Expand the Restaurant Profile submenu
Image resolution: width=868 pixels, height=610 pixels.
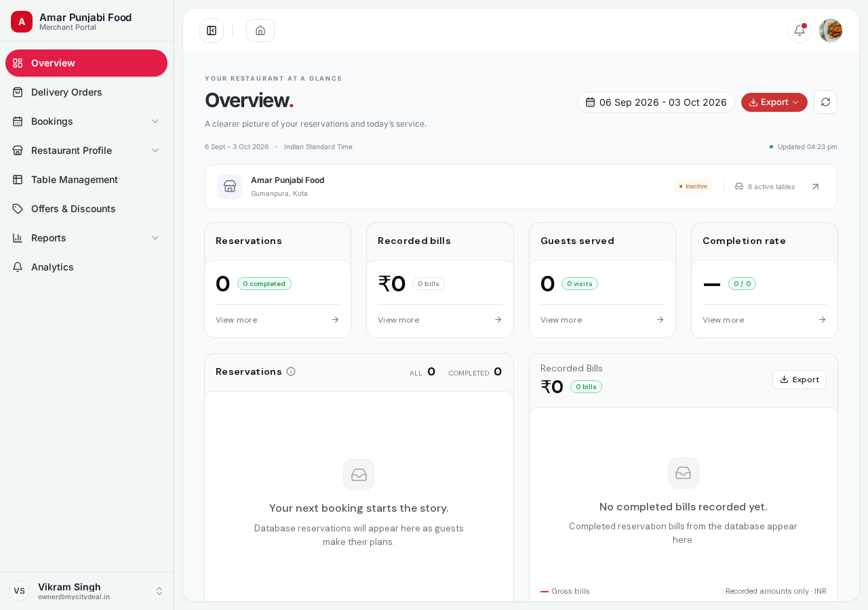point(86,150)
